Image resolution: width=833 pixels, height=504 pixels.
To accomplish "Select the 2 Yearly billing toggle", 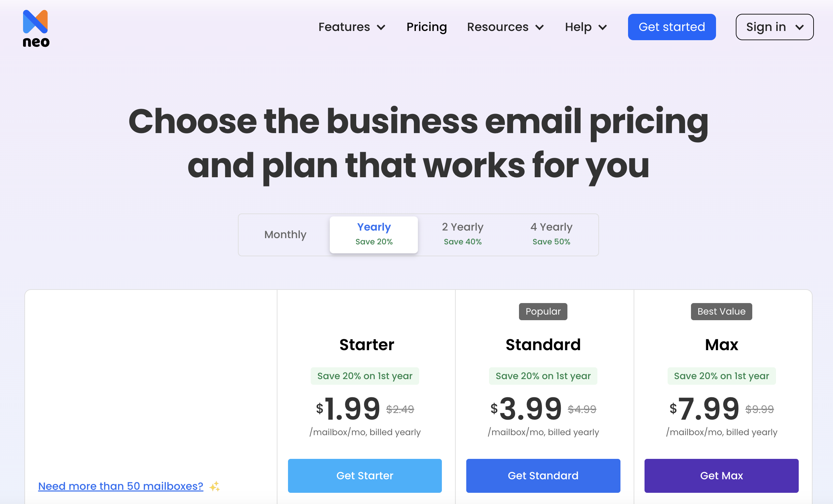I will 463,234.
